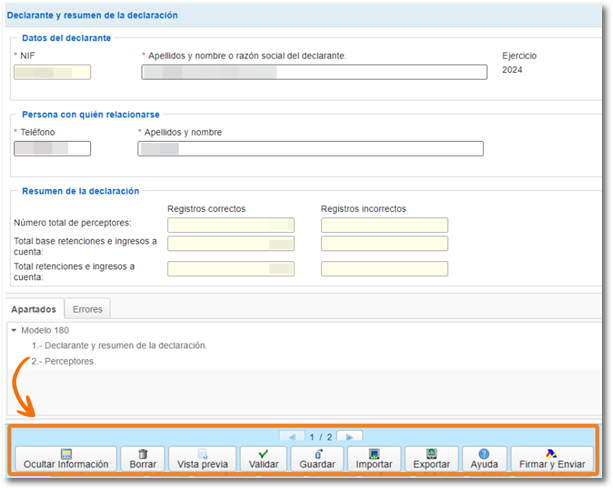Click the declarant razón social field
Image resolution: width=613 pixels, height=489 pixels.
(x=314, y=72)
